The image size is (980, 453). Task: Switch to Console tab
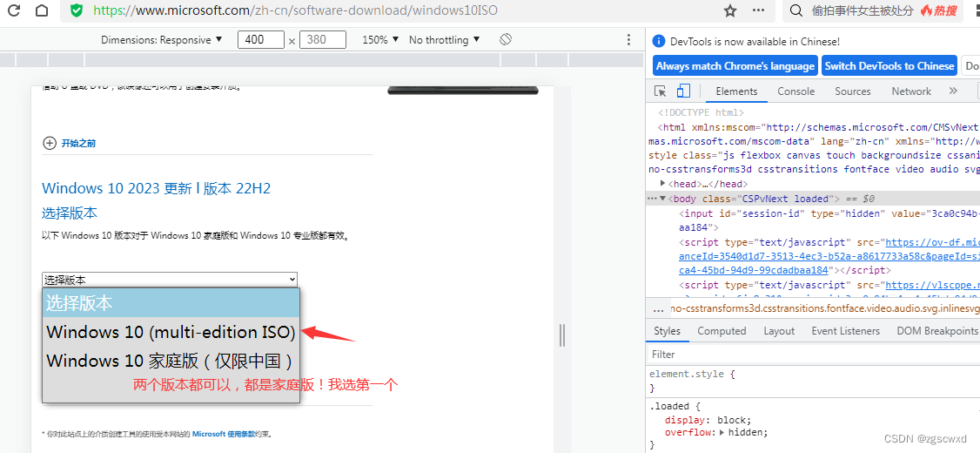pos(795,91)
